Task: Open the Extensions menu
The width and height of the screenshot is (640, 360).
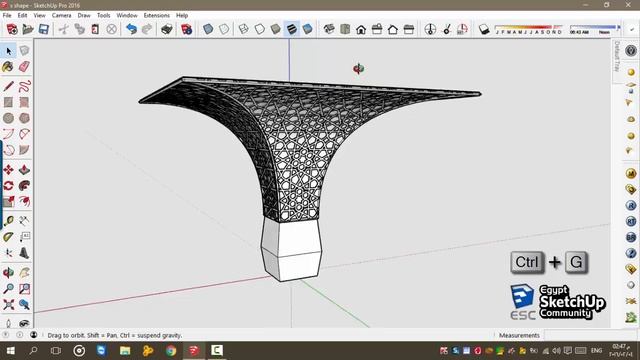Action: point(157,15)
